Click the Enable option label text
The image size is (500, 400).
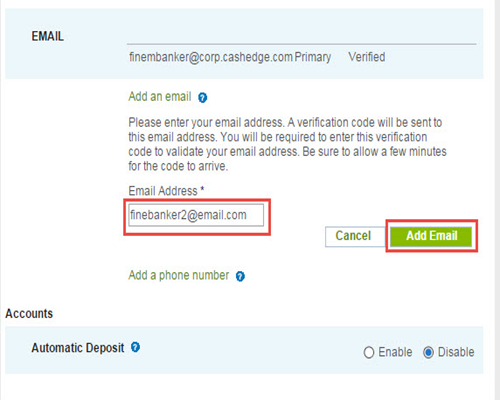[x=395, y=352]
